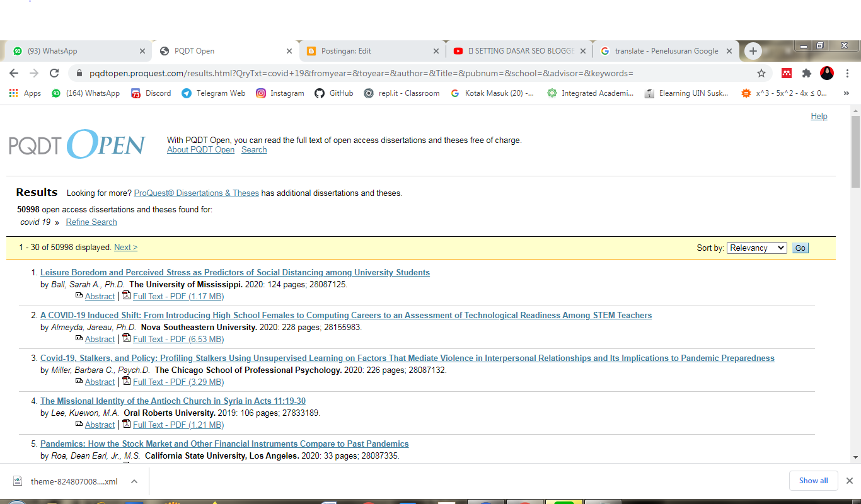Click the page vertical scrollbar thumb

tap(855, 151)
